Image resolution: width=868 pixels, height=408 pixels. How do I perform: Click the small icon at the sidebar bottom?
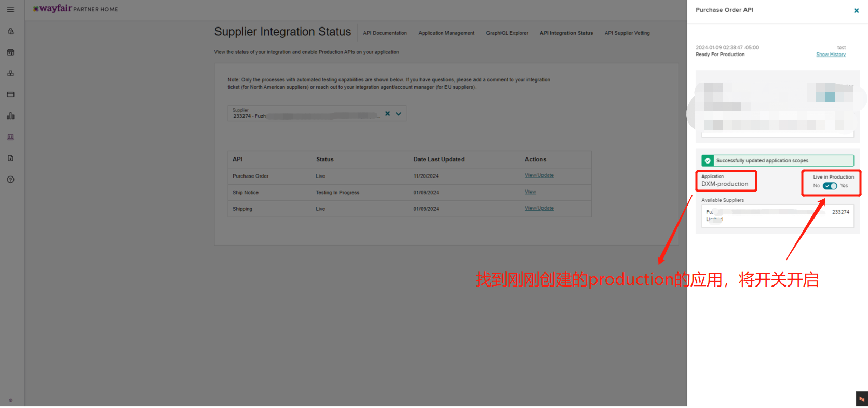(10, 400)
